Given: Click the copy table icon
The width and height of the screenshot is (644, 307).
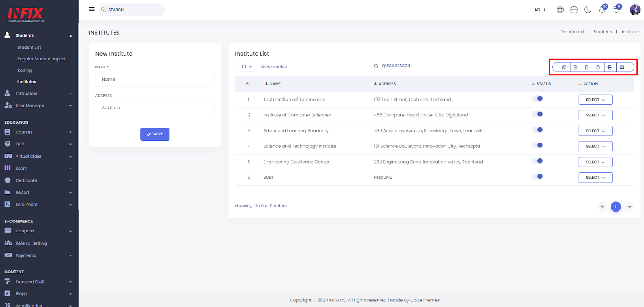Looking at the screenshot, I should pos(564,67).
